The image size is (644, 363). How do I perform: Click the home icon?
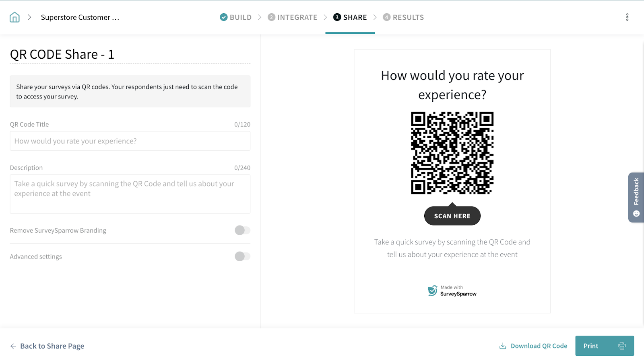[14, 17]
